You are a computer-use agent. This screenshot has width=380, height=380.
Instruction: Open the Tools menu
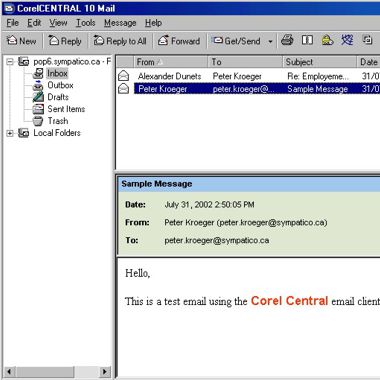86,23
